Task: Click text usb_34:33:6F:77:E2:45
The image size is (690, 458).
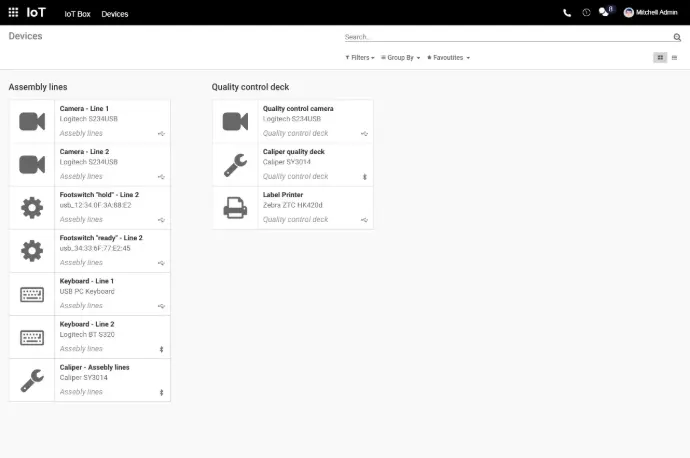Action: [x=95, y=249]
